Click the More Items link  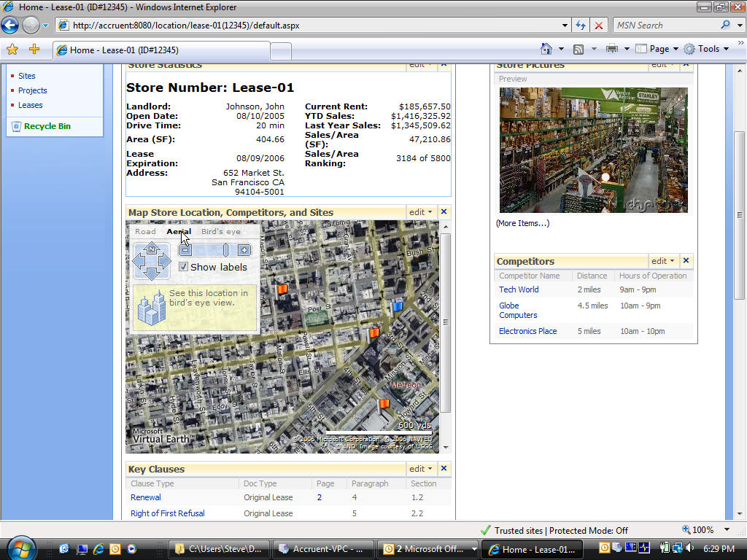[522, 223]
